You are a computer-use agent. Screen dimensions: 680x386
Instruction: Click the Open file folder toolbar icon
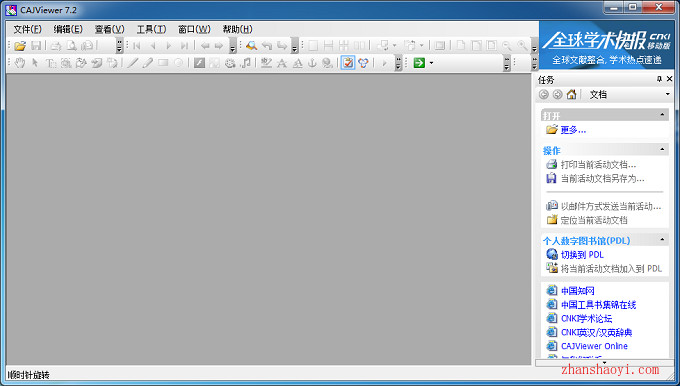click(20, 46)
